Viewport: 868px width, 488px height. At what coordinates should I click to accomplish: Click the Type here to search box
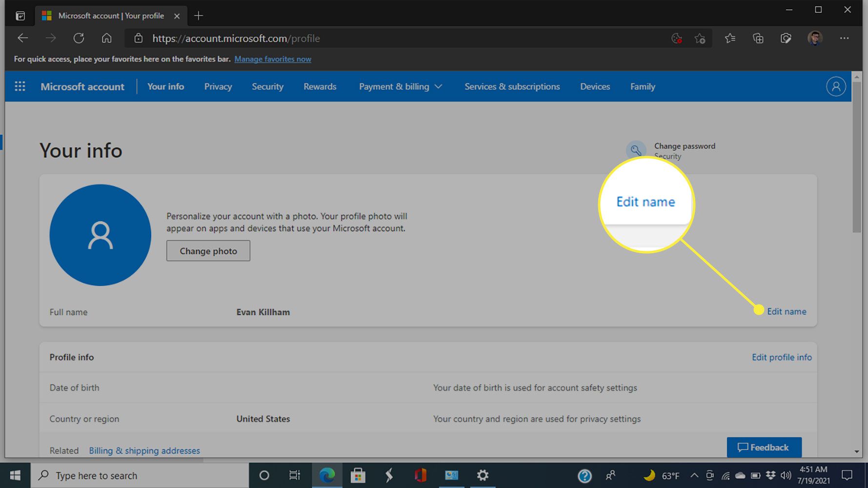[140, 475]
